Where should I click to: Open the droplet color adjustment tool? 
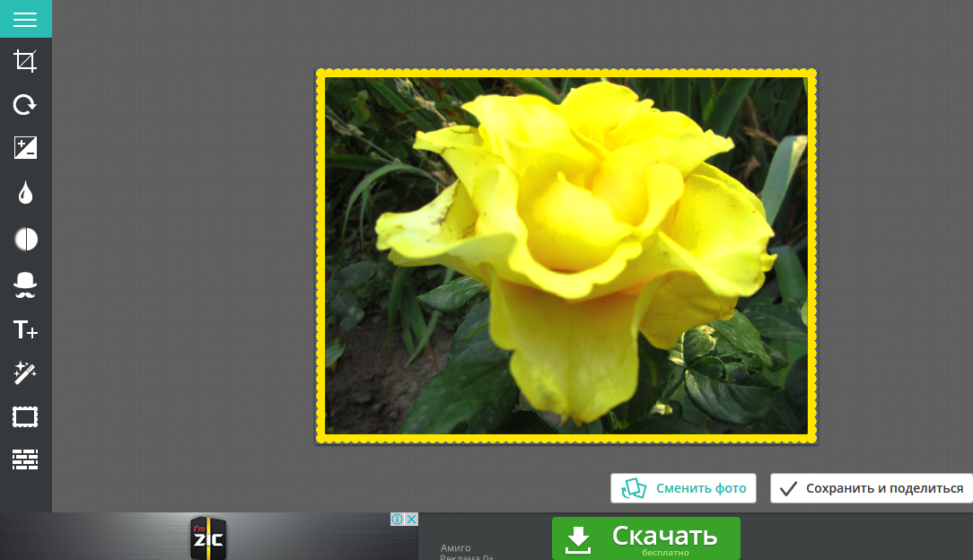pos(25,193)
